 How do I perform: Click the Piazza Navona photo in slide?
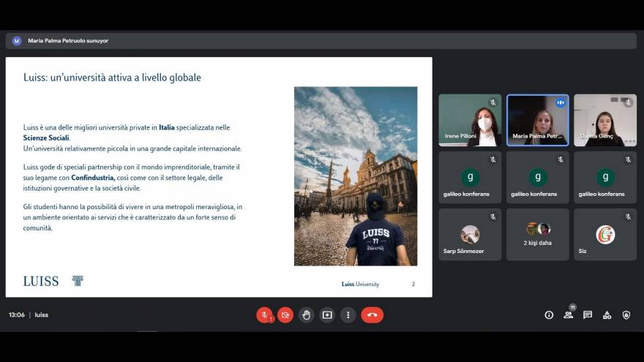356,176
